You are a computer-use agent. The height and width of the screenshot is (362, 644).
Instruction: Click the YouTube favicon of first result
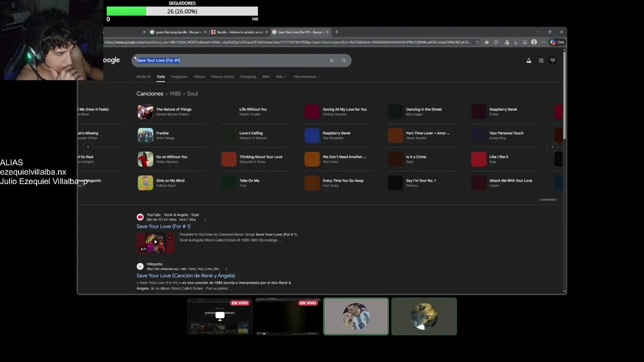(140, 217)
